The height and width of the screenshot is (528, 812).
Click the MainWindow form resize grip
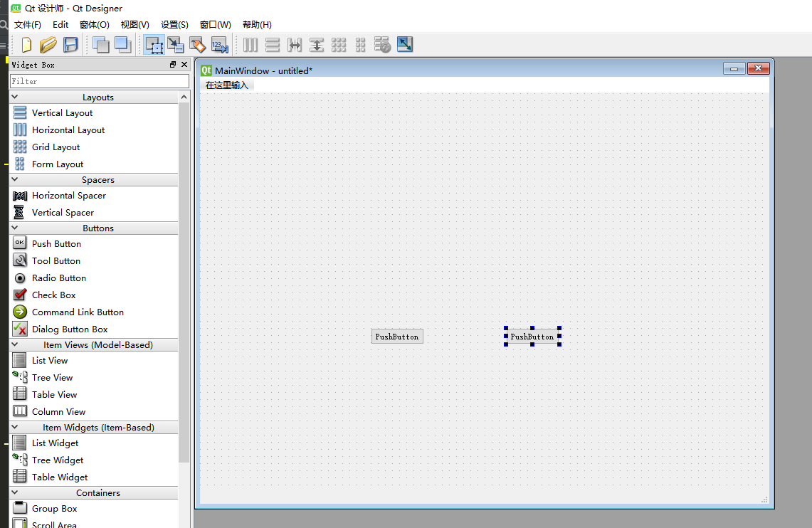click(764, 500)
